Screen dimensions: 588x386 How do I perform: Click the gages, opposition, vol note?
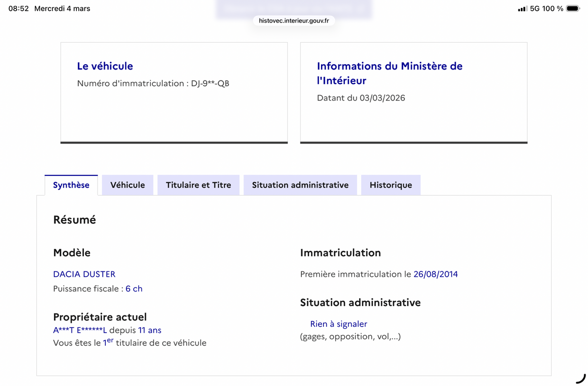[350, 337]
